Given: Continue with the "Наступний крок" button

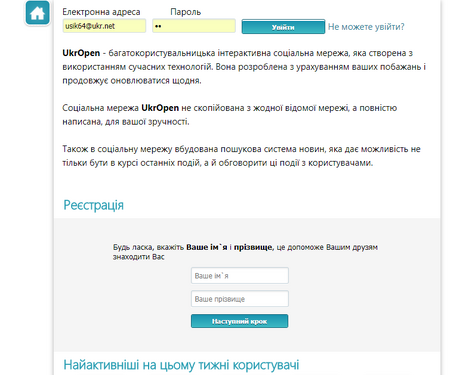Looking at the screenshot, I should (239, 321).
